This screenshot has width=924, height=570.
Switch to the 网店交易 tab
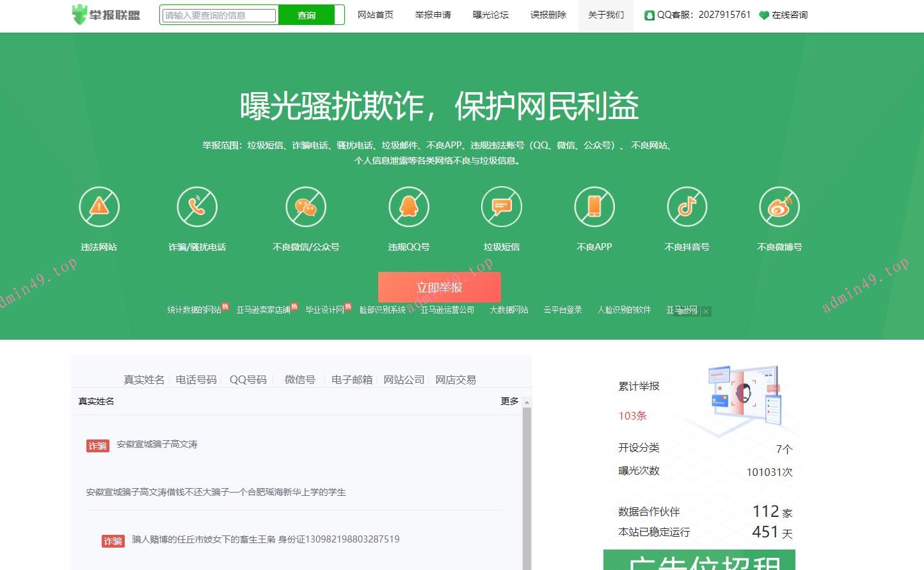click(x=455, y=379)
